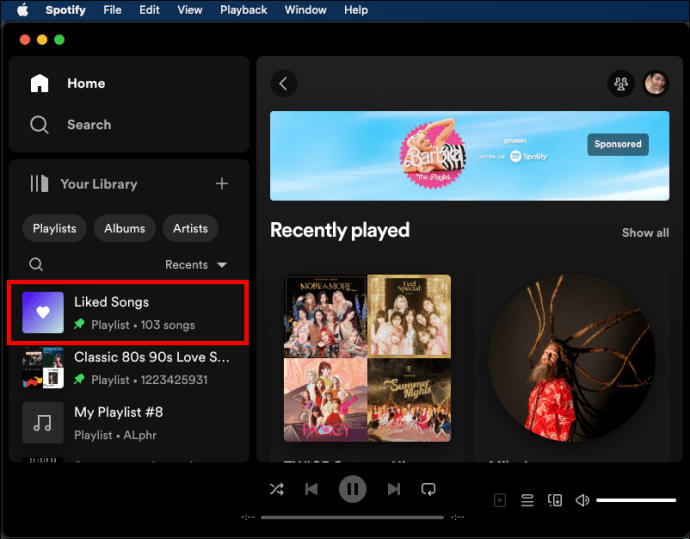690x539 pixels.
Task: Pause playback
Action: click(x=352, y=489)
